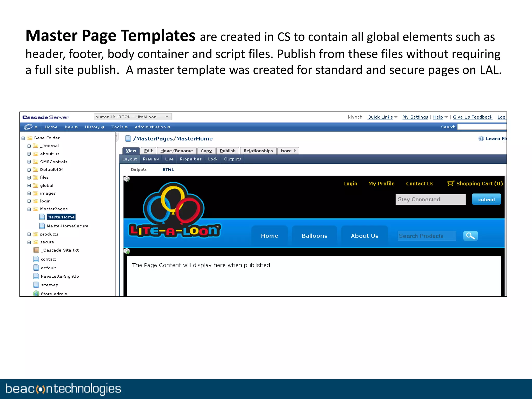Expand the files folder
Viewport: 532px width, 399px height.
point(29,178)
